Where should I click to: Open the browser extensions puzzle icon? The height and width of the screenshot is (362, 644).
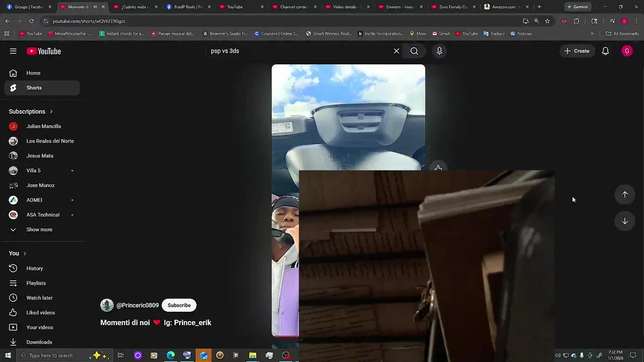point(577,21)
